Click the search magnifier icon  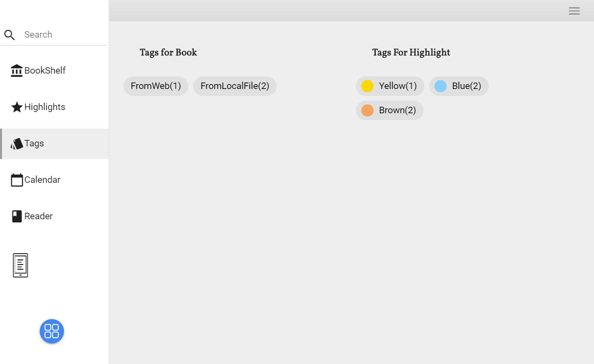point(10,35)
